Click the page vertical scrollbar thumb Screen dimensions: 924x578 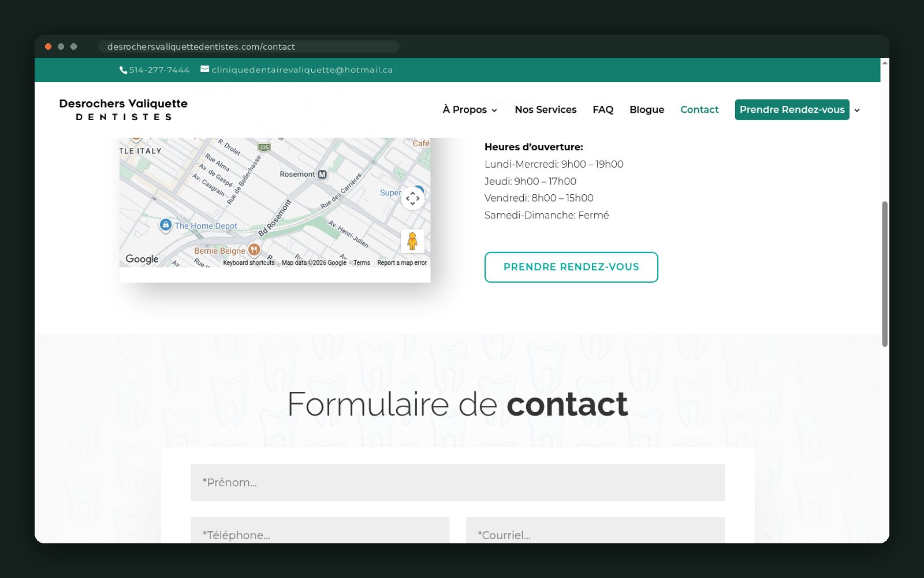tap(885, 274)
